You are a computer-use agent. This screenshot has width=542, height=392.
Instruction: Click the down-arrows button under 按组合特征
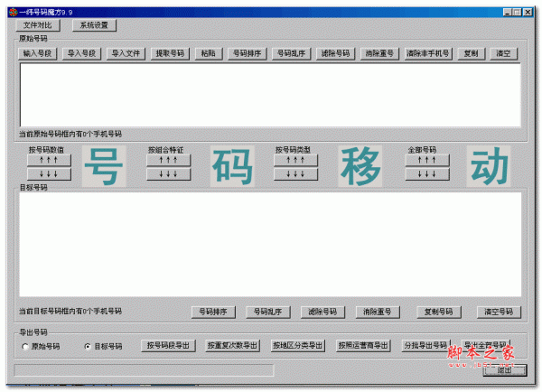coord(168,174)
